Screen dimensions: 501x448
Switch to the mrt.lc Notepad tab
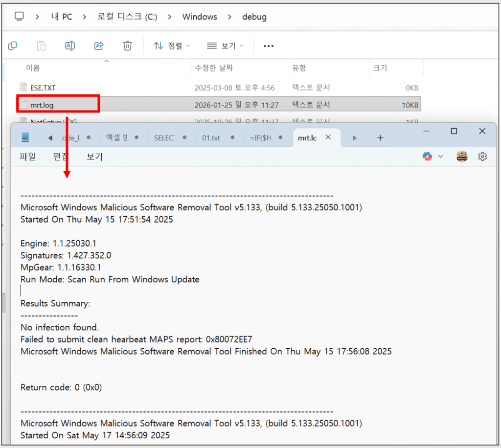pyautogui.click(x=307, y=137)
